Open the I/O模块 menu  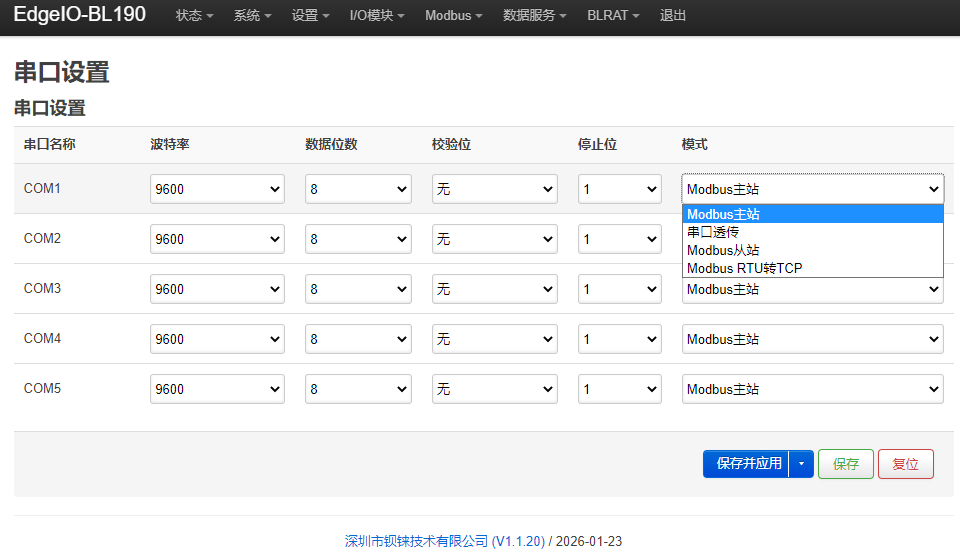click(377, 15)
